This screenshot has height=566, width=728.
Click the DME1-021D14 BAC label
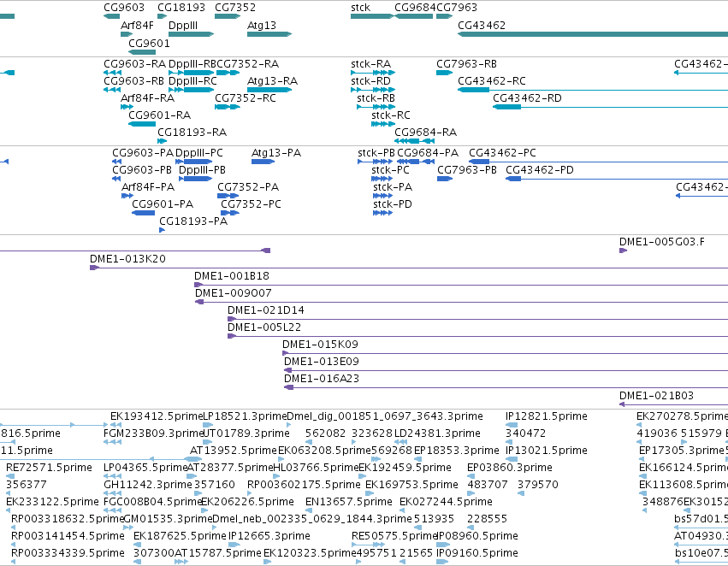click(265, 310)
